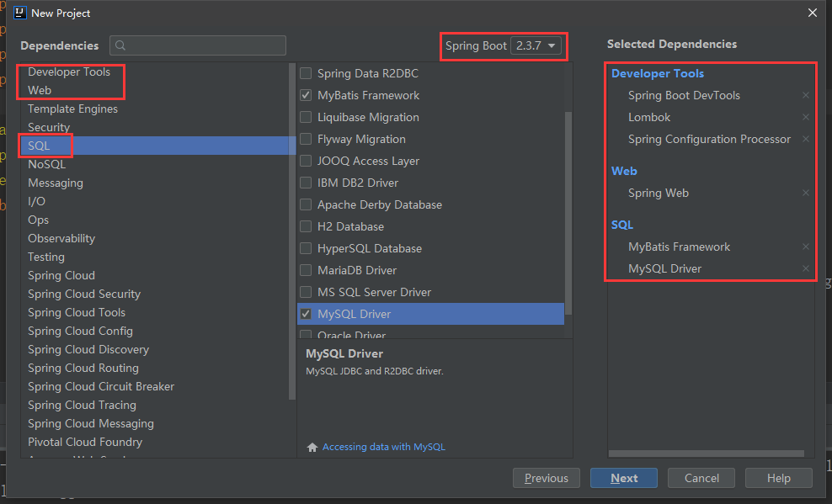The width and height of the screenshot is (832, 504).
Task: Remove Lombok from selected dependencies
Action: (805, 117)
